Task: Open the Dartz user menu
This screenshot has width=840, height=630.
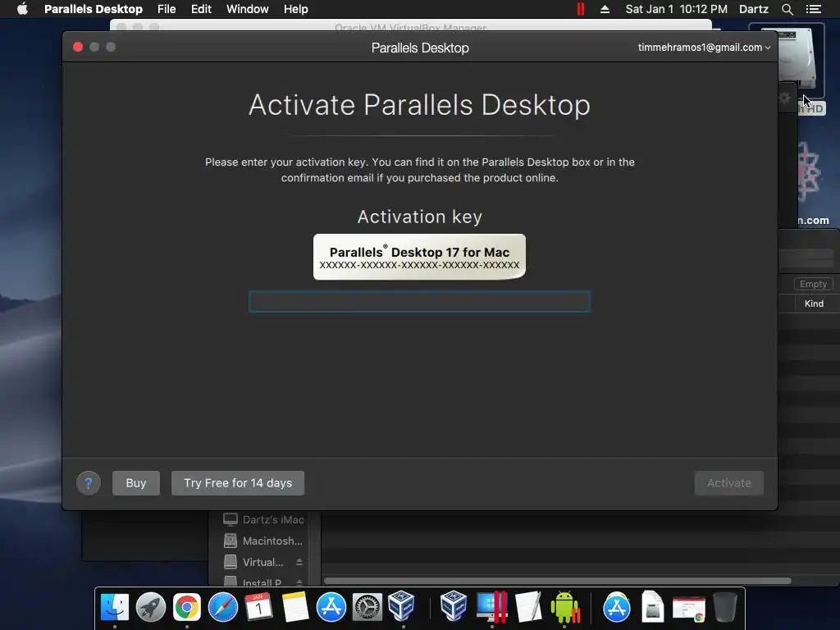Action: pos(754,9)
